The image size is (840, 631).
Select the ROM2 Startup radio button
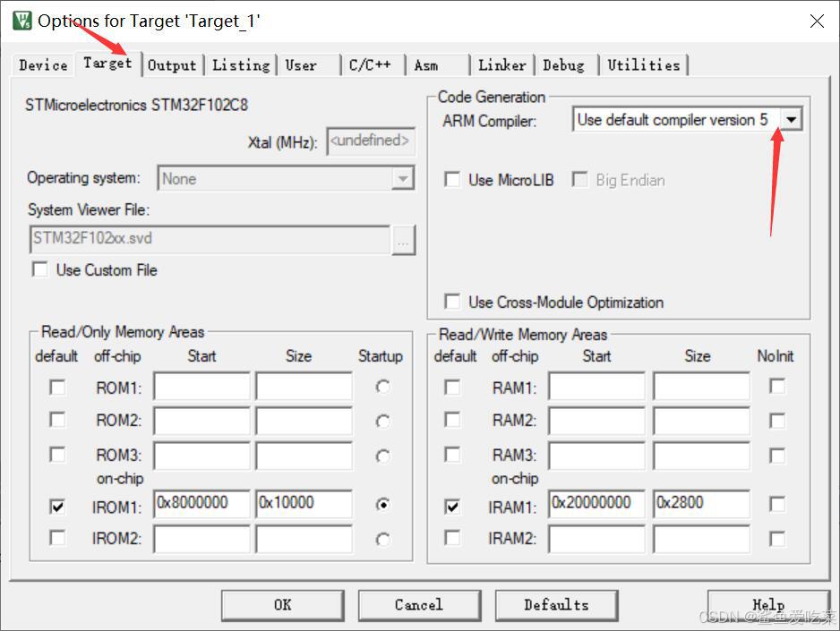(382, 422)
